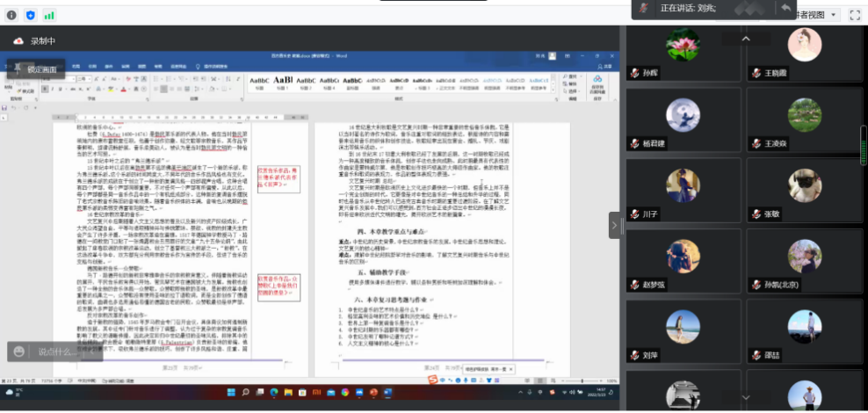Image resolution: width=868 pixels, height=413 pixels.
Task: Click the 锁定画面 lock screen button
Action: [41, 69]
